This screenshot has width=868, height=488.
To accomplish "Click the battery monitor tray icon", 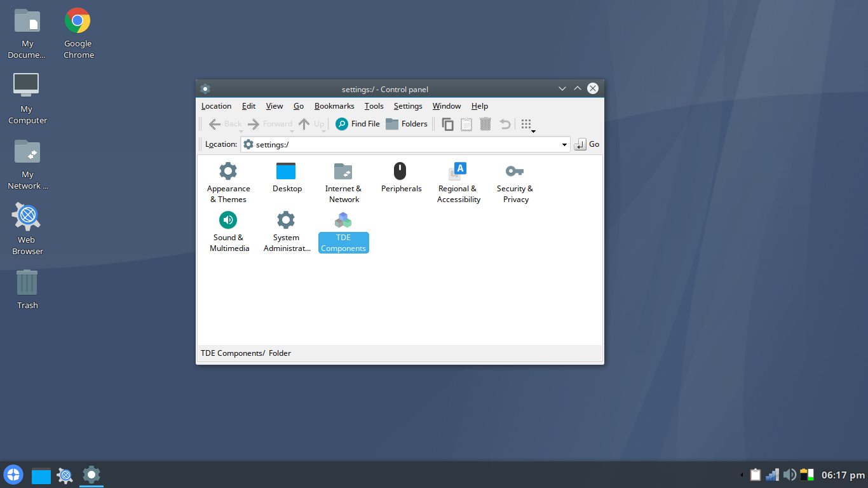I will (x=807, y=475).
